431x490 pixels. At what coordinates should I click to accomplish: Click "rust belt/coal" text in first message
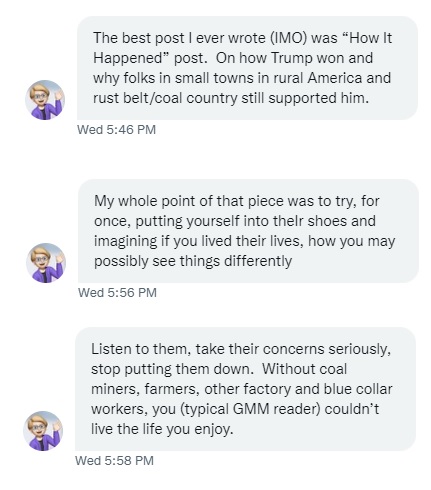[138, 98]
